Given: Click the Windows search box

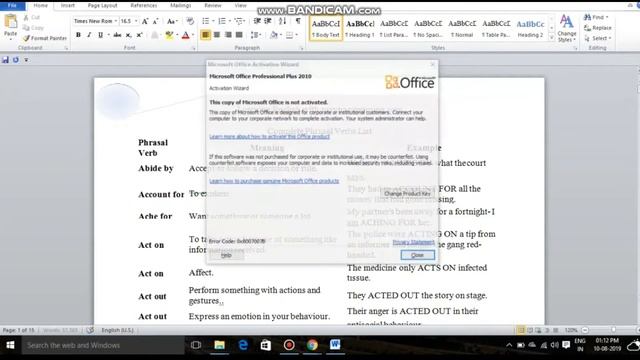Looking at the screenshot, I should 102,345.
